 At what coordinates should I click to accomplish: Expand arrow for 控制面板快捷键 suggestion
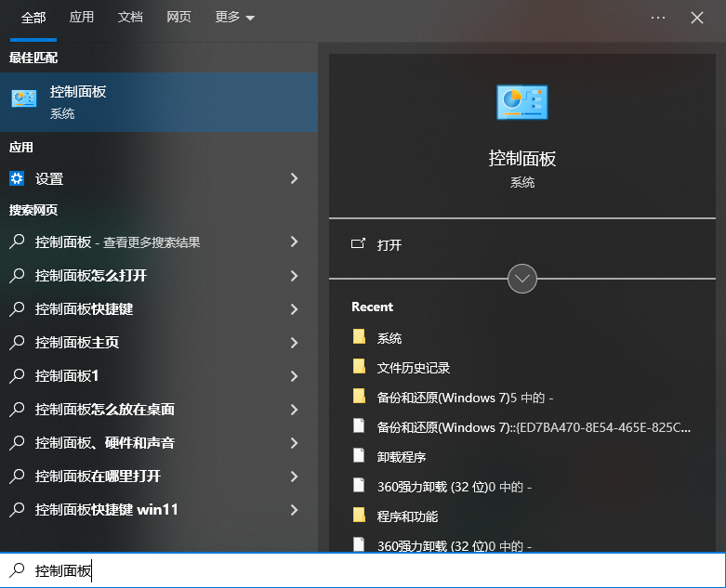coord(294,309)
